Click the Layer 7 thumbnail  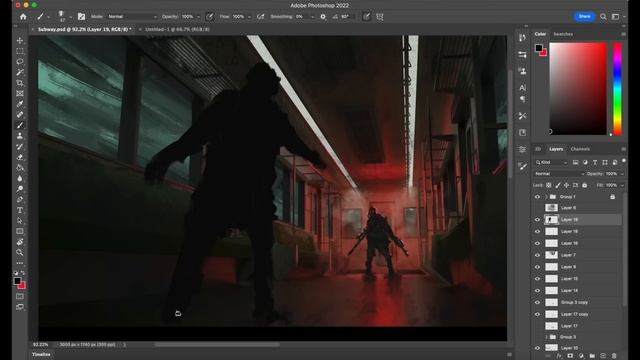tap(551, 255)
